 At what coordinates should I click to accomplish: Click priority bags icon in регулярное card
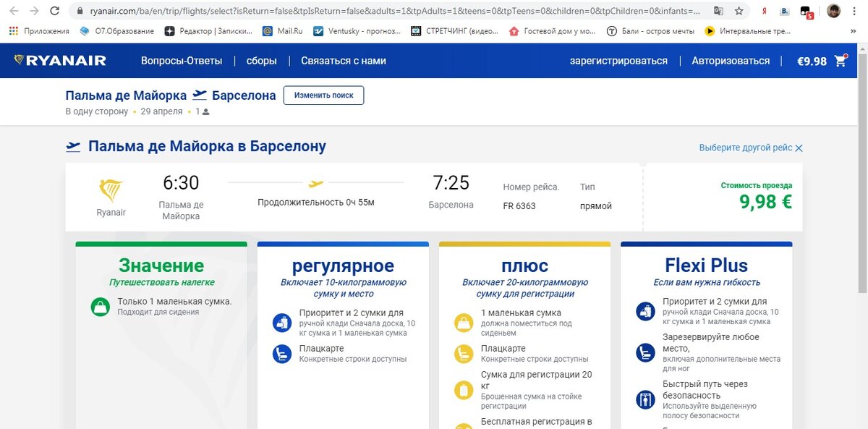[x=281, y=323]
